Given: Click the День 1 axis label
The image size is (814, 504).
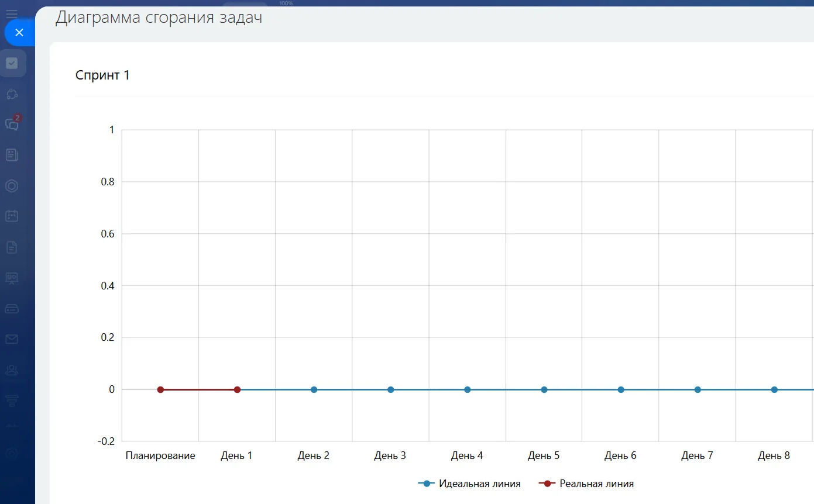Looking at the screenshot, I should point(236,455).
